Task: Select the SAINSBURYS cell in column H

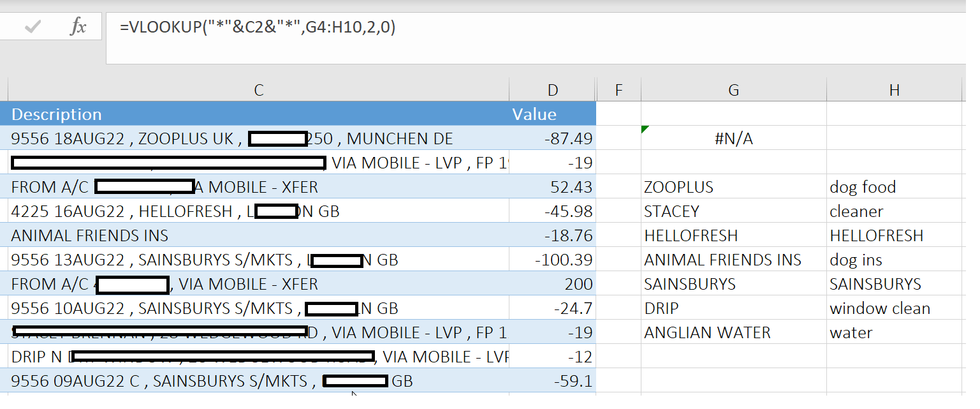Action: coord(894,284)
